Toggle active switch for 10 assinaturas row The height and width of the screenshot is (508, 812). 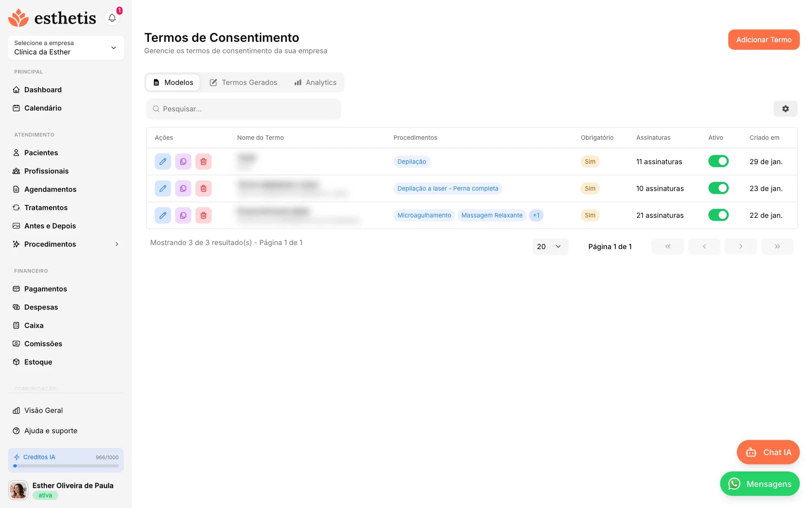click(718, 188)
